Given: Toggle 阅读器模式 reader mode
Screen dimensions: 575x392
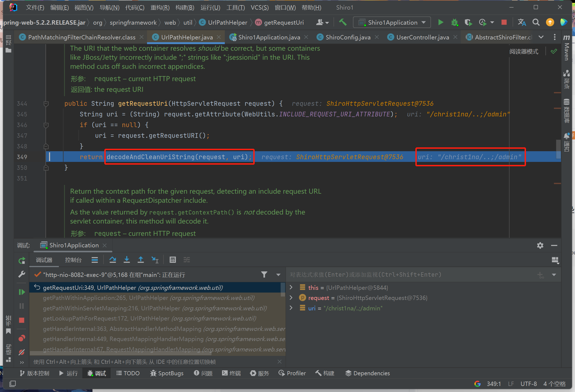Looking at the screenshot, I should (x=524, y=51).
